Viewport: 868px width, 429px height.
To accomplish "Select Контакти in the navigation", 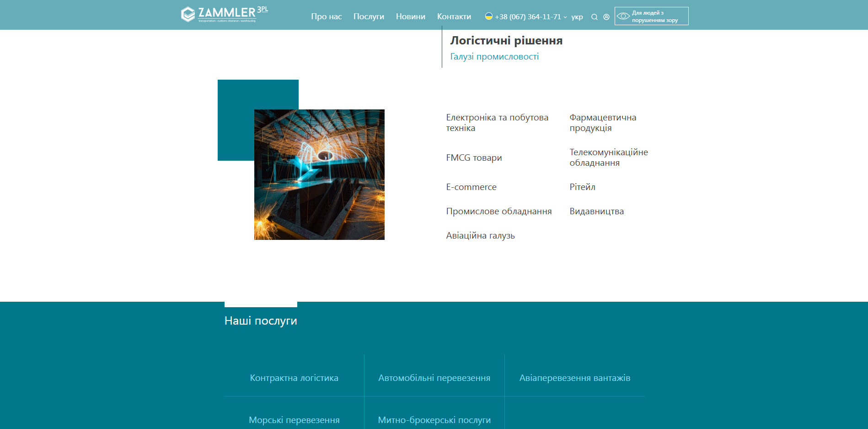I will point(454,16).
